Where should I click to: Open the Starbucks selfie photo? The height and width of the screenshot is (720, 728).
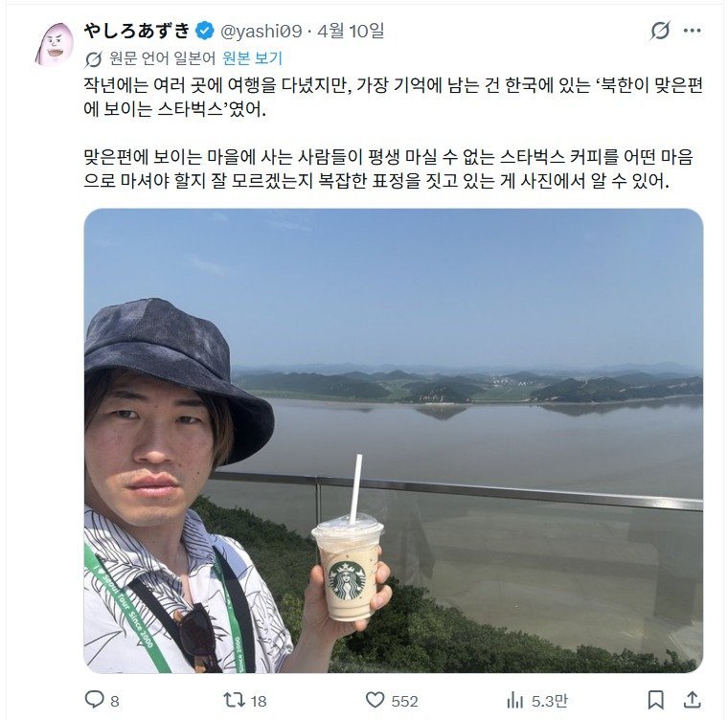tap(394, 440)
